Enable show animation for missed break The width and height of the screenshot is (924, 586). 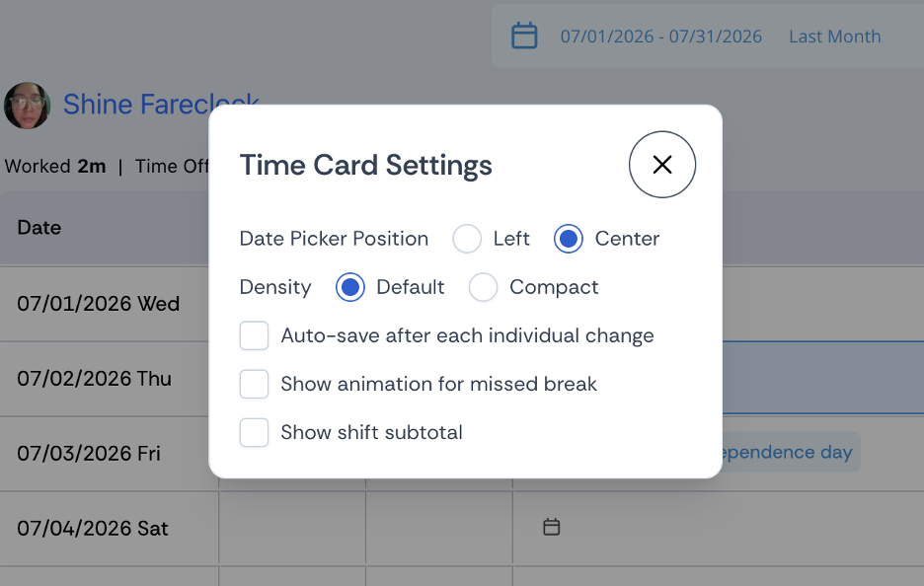254,384
